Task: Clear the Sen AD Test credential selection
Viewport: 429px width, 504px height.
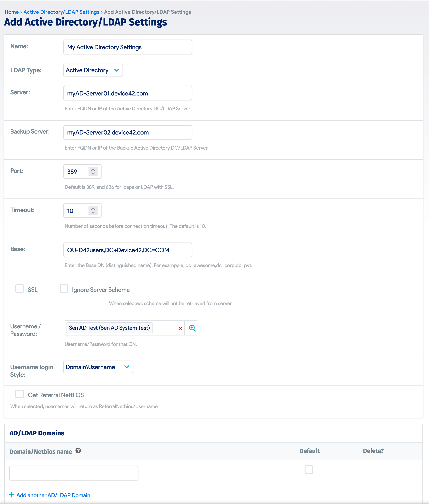Action: pos(180,328)
